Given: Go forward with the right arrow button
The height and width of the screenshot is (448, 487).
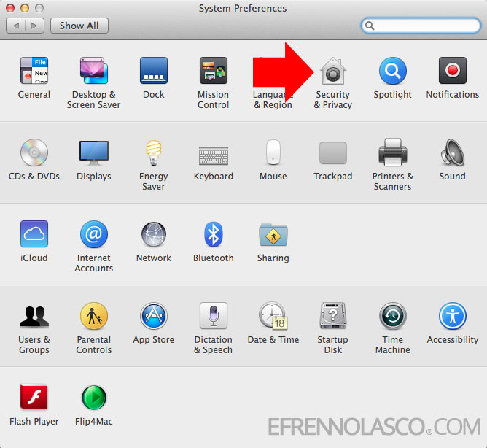Looking at the screenshot, I should coord(34,26).
